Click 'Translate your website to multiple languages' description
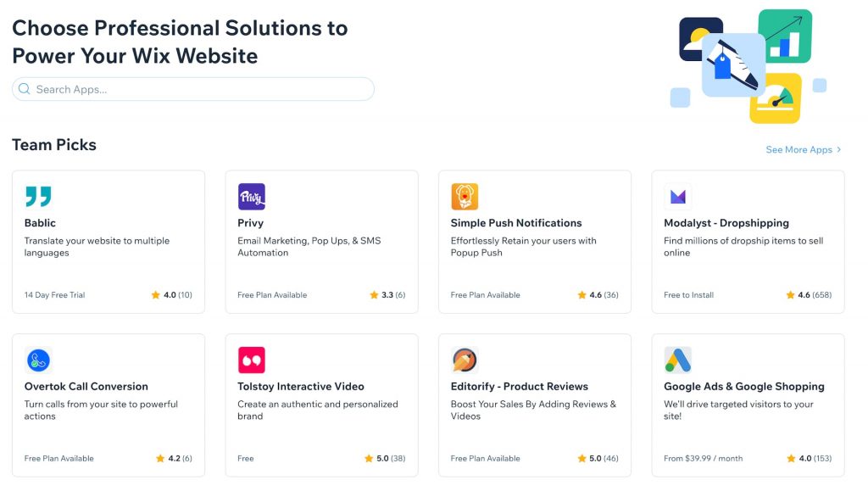This screenshot has height=497, width=868. coord(97,247)
